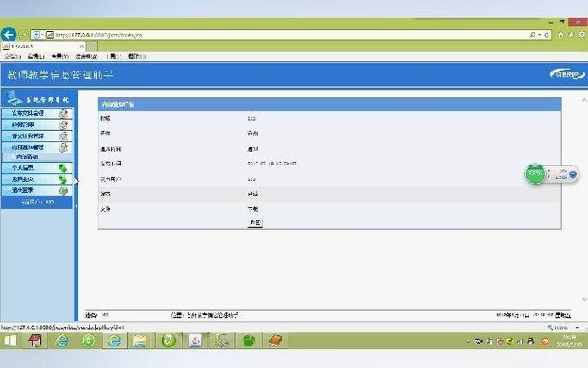Viewport: 588px width, 368px height.
Task: Open the File Explorer taskbar icon
Action: pyautogui.click(x=139, y=340)
